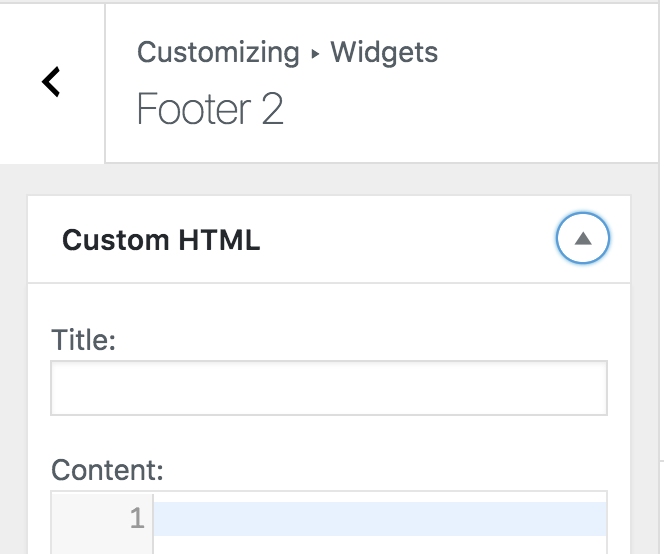This screenshot has width=664, height=554.
Task: Select line number 1 in gutter
Action: (137, 519)
